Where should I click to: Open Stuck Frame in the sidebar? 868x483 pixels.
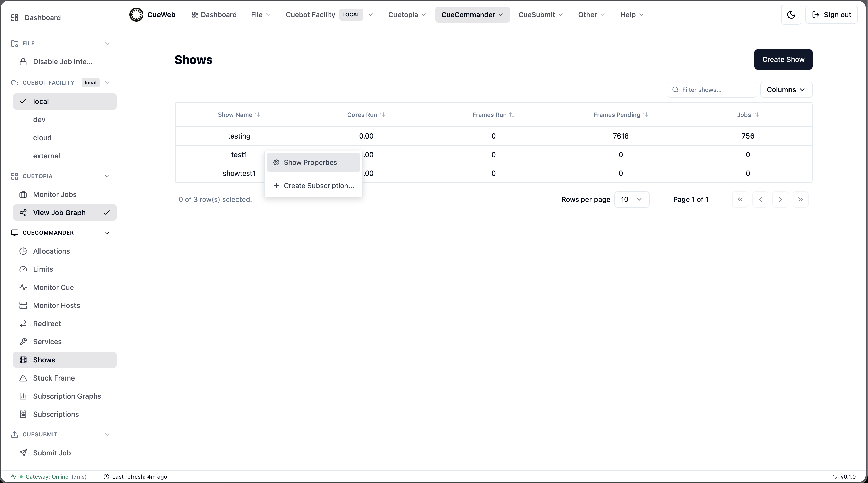coord(65,378)
